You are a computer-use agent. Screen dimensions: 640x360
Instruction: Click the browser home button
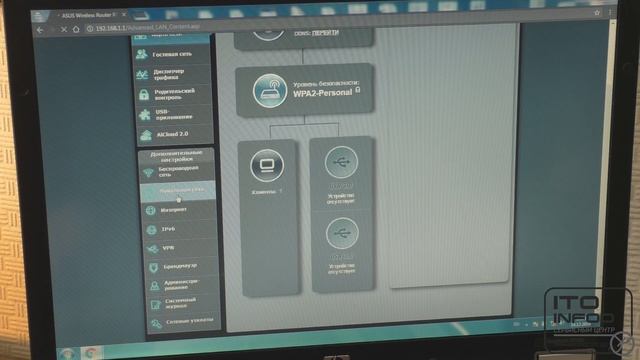76,29
